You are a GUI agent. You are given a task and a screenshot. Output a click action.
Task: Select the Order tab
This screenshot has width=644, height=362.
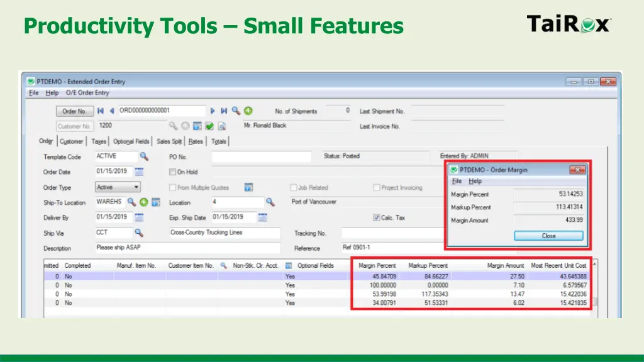pyautogui.click(x=46, y=141)
